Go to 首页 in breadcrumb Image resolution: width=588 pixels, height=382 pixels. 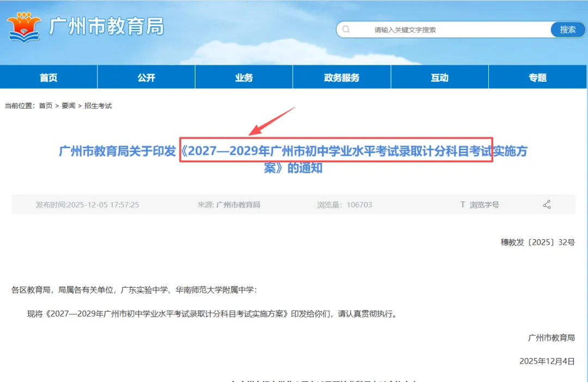pos(46,106)
